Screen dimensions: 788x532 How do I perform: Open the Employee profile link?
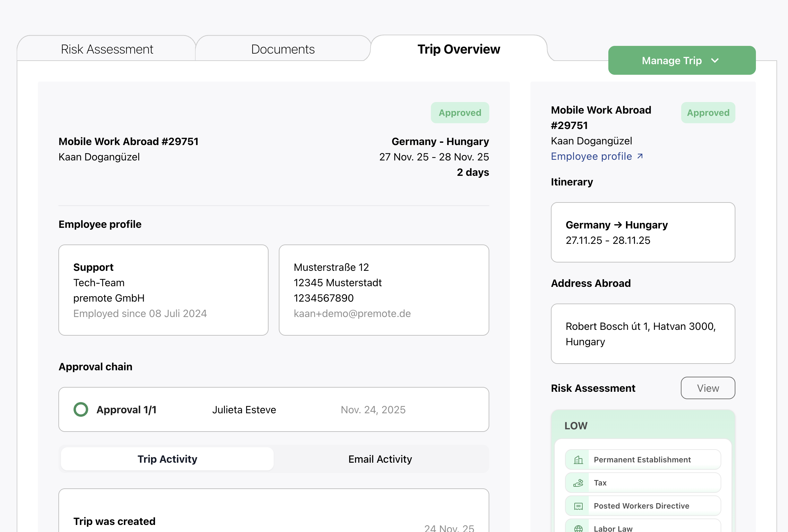coord(592,156)
